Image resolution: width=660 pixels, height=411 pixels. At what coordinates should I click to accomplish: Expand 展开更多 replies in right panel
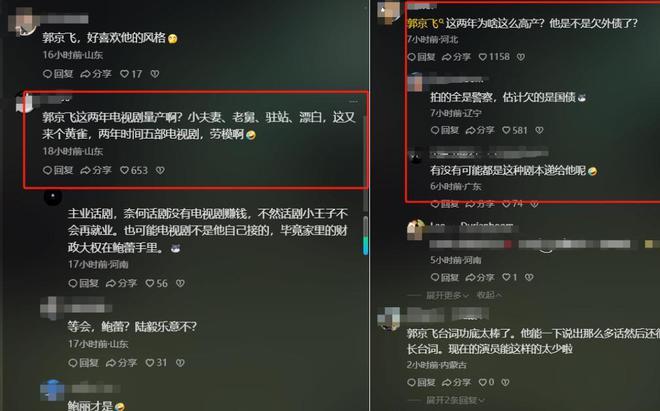(x=447, y=295)
